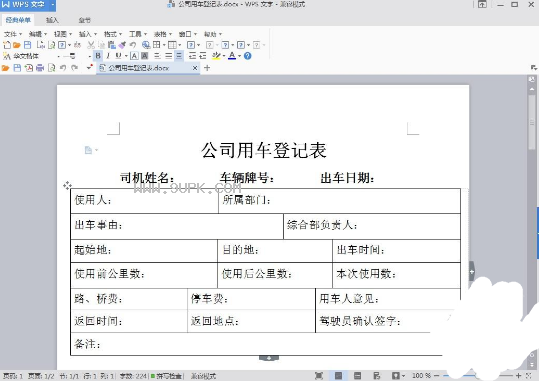
Task: Open quick access toolbar customize dropdown
Action: pos(89,68)
